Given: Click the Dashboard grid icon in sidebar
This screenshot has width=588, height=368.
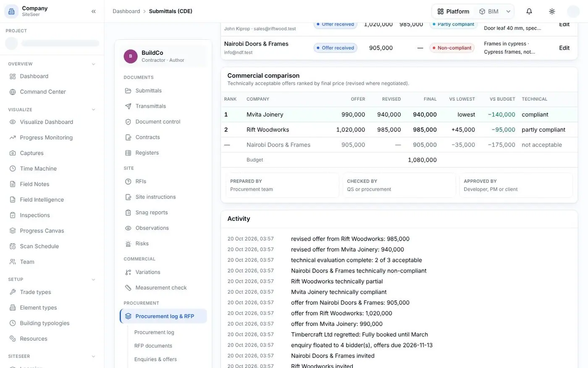Looking at the screenshot, I should (x=13, y=76).
